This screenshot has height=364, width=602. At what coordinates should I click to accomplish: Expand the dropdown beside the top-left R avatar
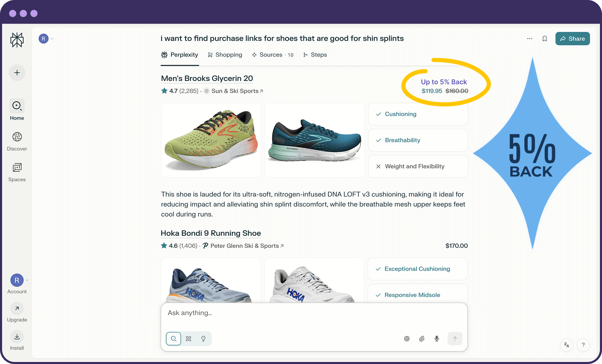pos(52,39)
